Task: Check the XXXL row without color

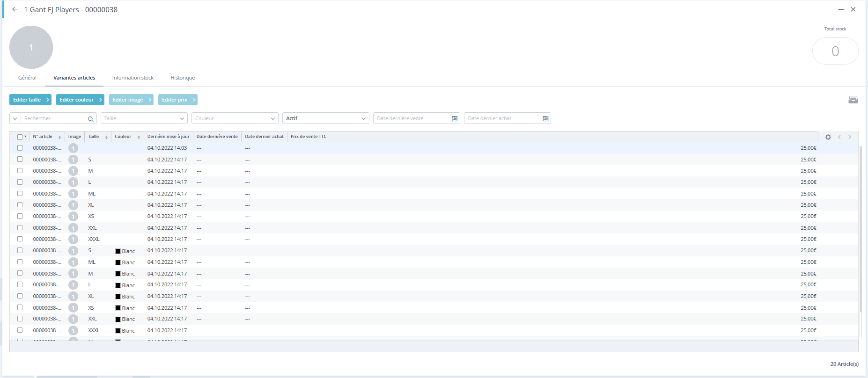Action: pyautogui.click(x=20, y=239)
